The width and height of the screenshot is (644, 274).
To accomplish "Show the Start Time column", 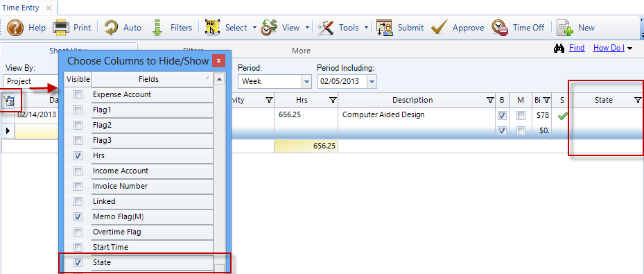I will pyautogui.click(x=78, y=247).
